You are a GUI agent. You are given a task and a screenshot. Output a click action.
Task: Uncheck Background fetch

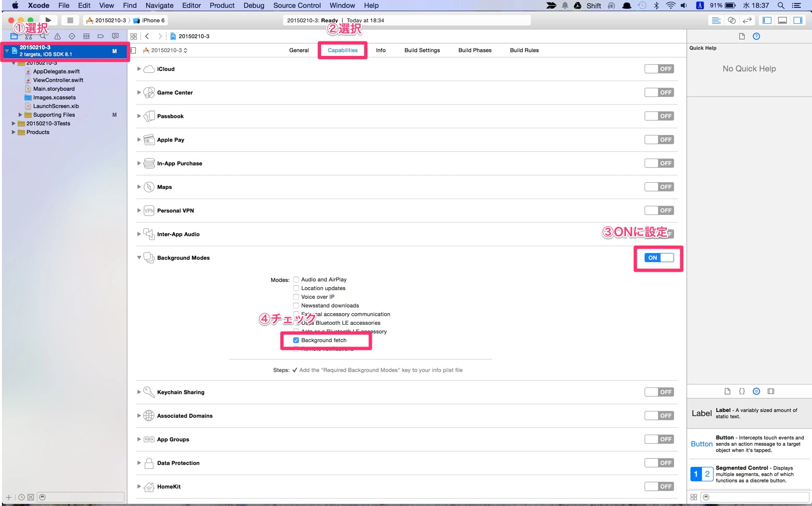point(296,340)
